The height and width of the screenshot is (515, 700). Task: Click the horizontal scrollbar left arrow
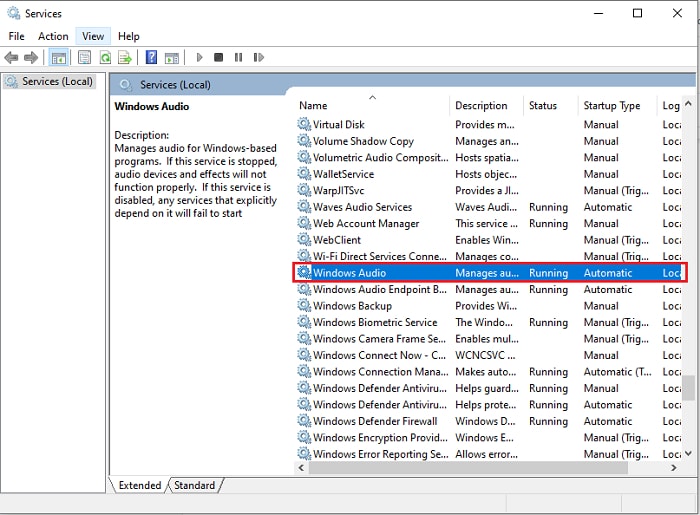301,468
